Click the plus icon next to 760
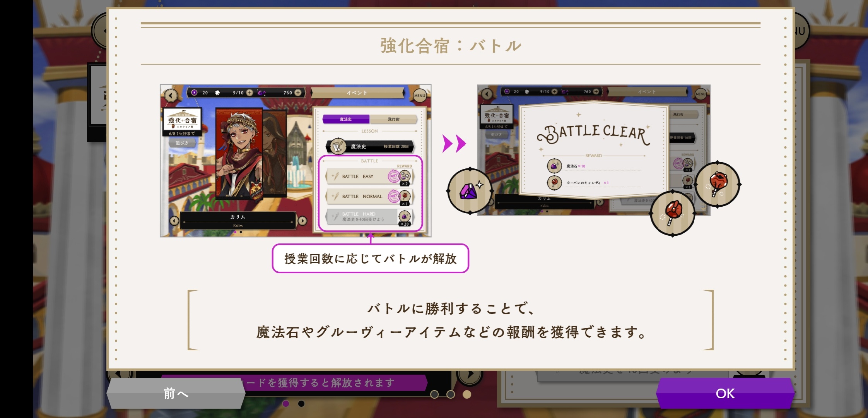Image resolution: width=868 pixels, height=418 pixels. coord(298,93)
